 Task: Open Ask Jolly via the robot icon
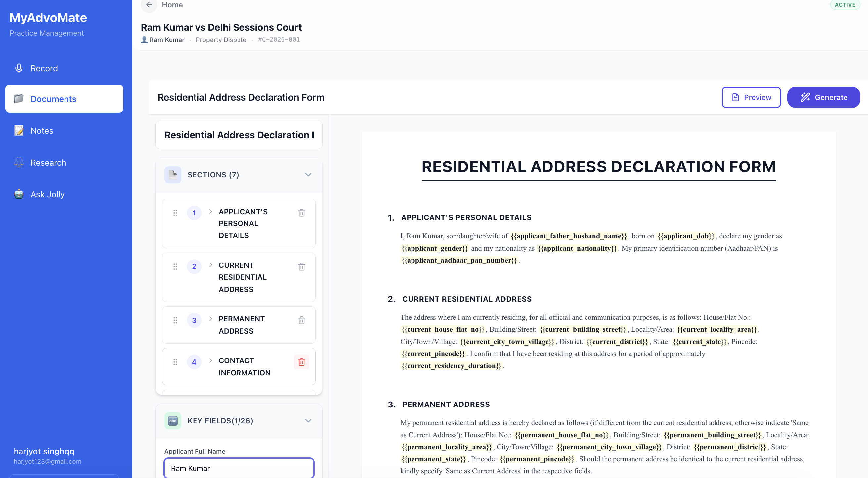19,194
